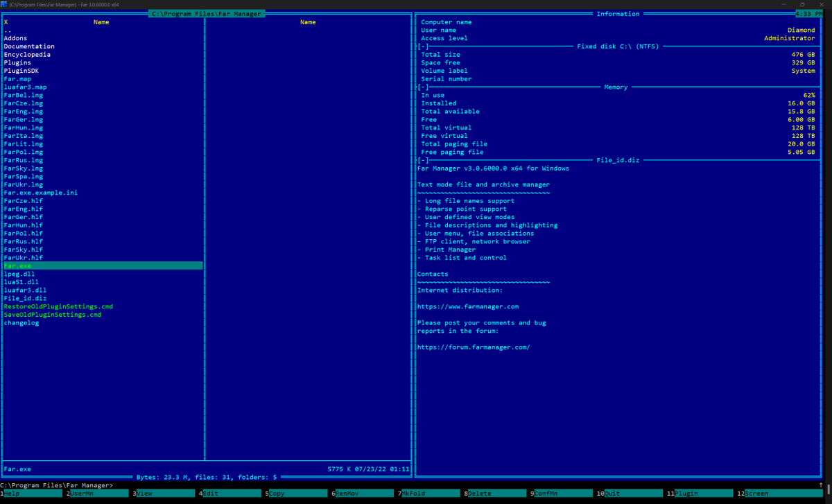Select the FarEng.hlf help file
The height and width of the screenshot is (504, 832).
(103, 209)
